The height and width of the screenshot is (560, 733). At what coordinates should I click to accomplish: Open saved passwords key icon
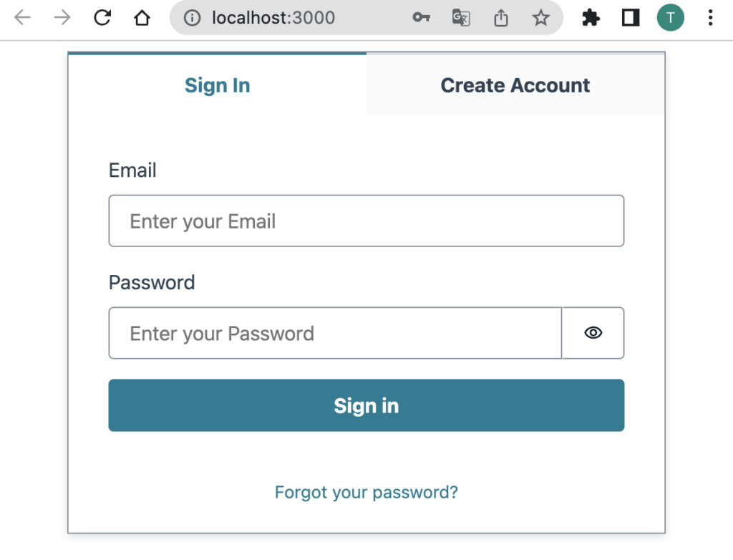click(421, 18)
